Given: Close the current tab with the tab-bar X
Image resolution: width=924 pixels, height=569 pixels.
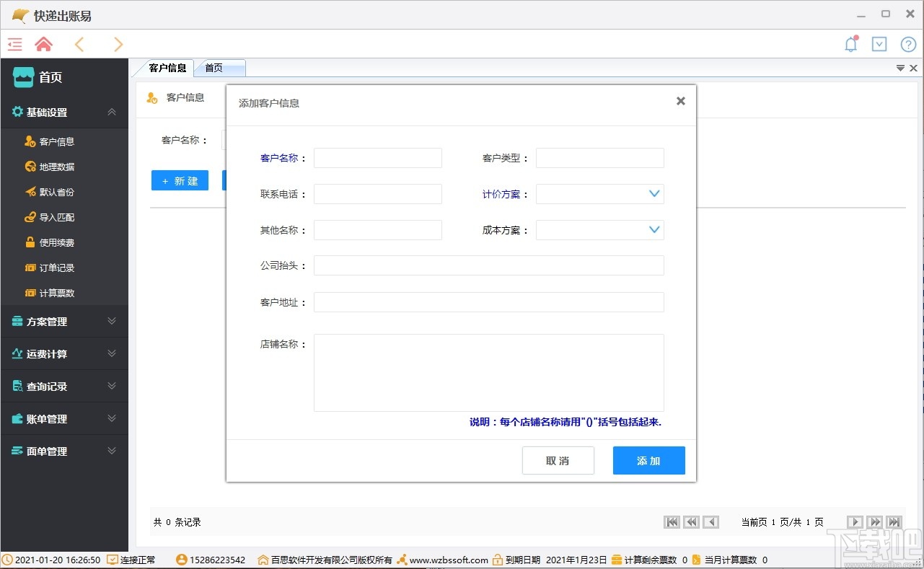Looking at the screenshot, I should 913,68.
